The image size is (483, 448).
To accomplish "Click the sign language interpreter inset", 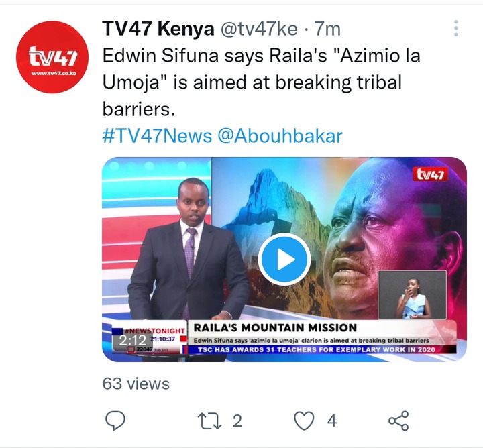I will [x=412, y=294].
